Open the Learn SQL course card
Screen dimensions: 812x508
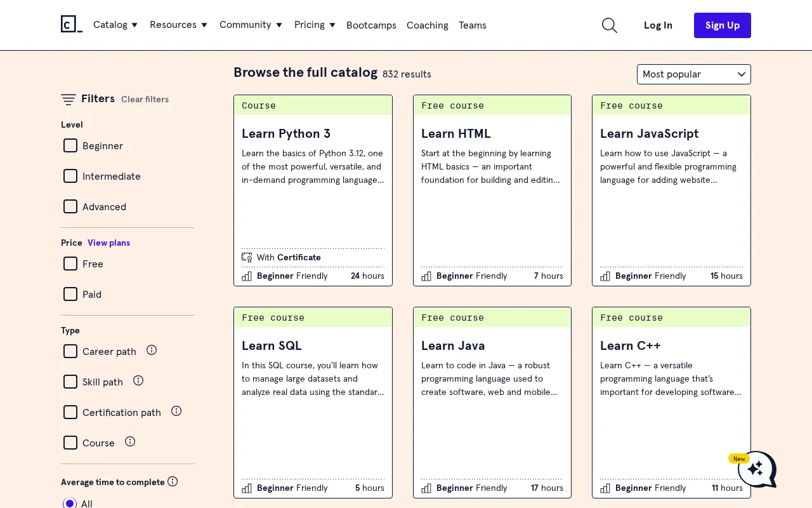(313, 403)
